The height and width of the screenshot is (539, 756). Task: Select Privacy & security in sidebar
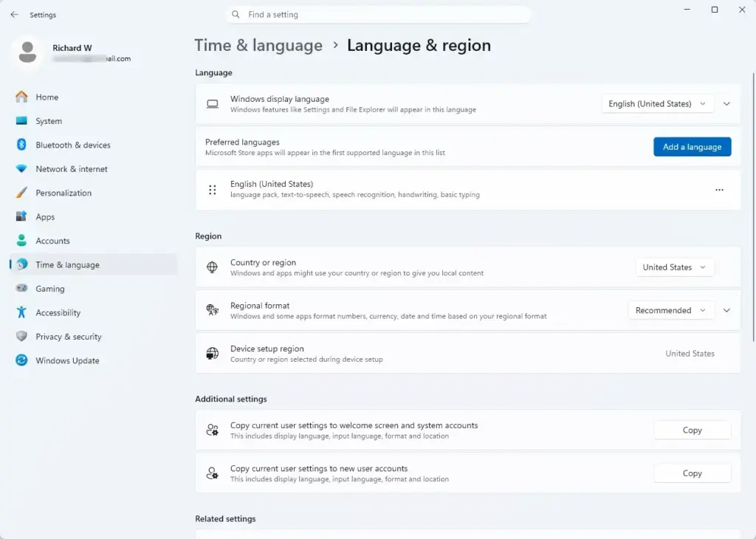(x=94, y=337)
